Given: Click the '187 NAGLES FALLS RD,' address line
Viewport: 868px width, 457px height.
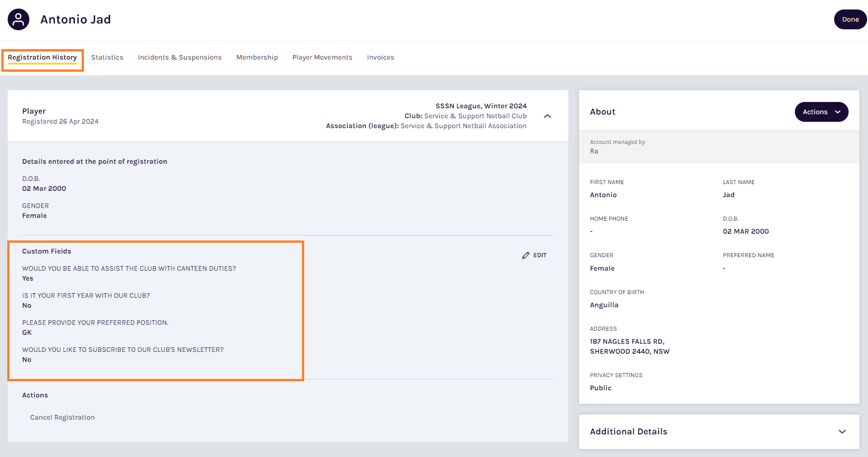Looking at the screenshot, I should pos(627,342).
